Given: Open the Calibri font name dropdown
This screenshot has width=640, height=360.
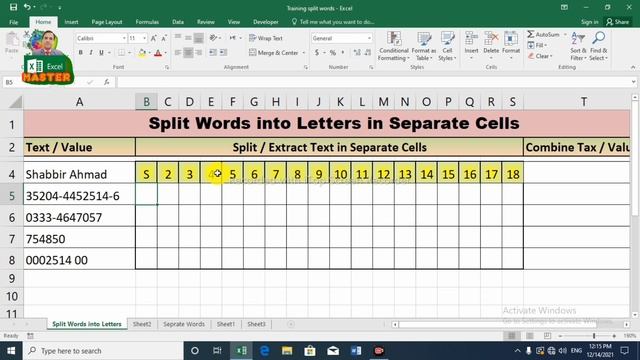Looking at the screenshot, I should coord(124,38).
